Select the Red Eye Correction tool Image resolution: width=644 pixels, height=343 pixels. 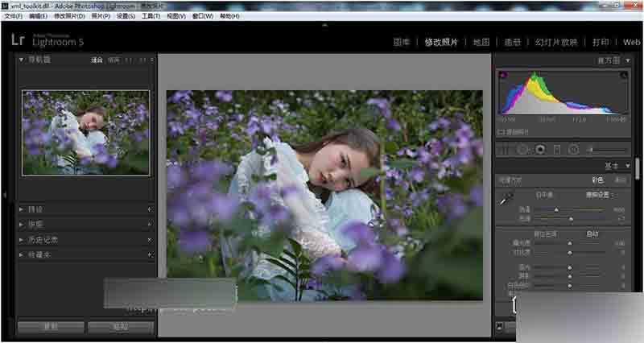pos(540,150)
